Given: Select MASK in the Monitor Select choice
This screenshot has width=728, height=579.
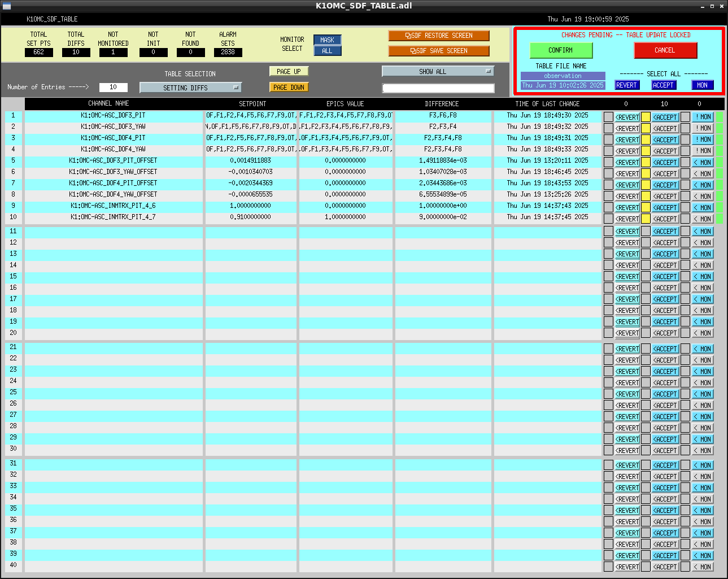Looking at the screenshot, I should [x=328, y=40].
